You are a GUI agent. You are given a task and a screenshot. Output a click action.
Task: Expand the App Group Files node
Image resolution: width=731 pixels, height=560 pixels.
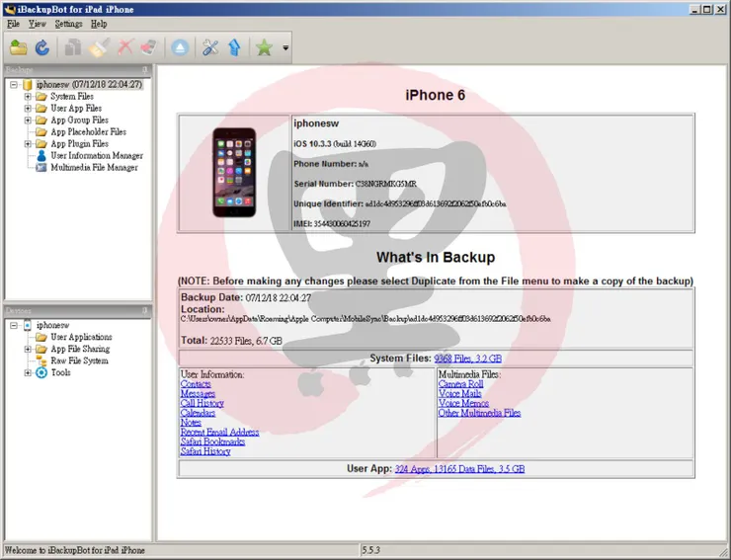pos(28,120)
